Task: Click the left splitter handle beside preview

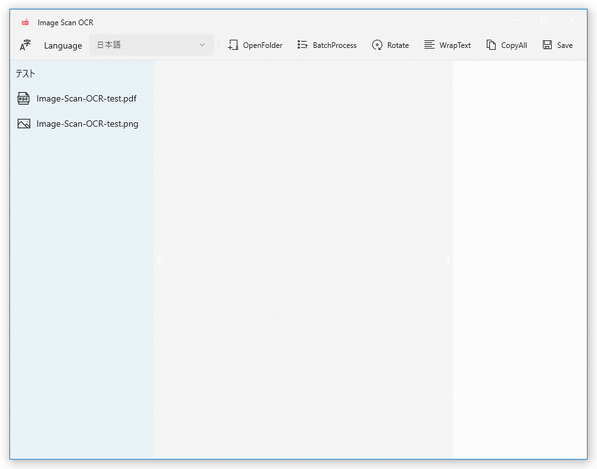Action: [x=159, y=260]
